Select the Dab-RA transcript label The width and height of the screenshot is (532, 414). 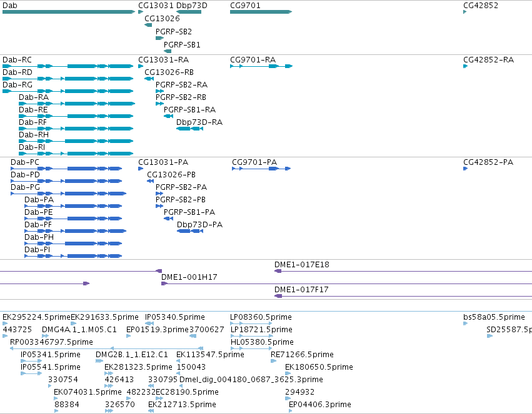pos(34,97)
